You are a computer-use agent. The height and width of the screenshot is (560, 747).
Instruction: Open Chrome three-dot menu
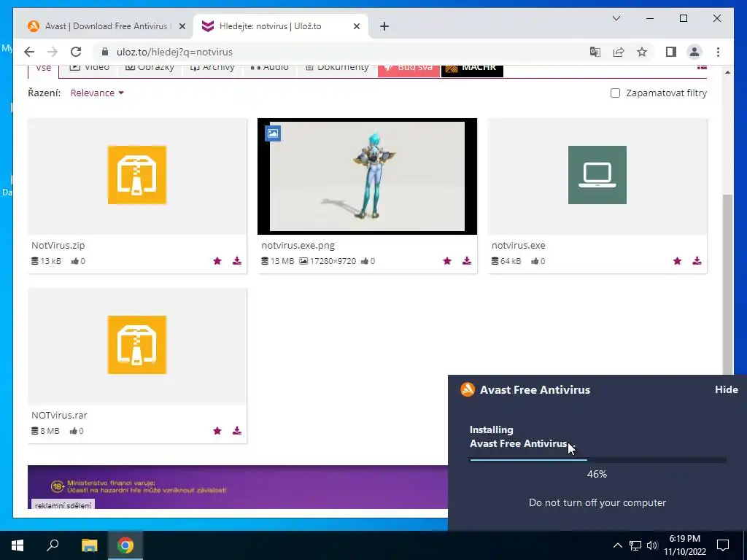tap(718, 52)
